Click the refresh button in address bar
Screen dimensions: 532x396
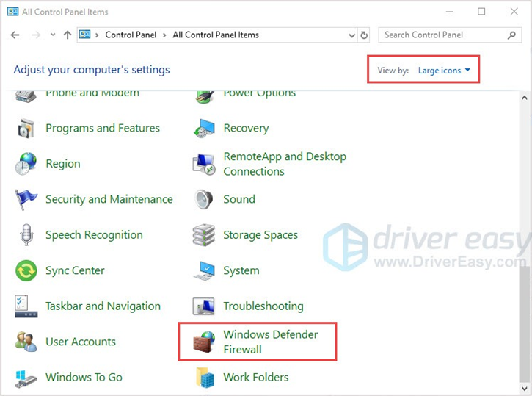[x=364, y=35]
